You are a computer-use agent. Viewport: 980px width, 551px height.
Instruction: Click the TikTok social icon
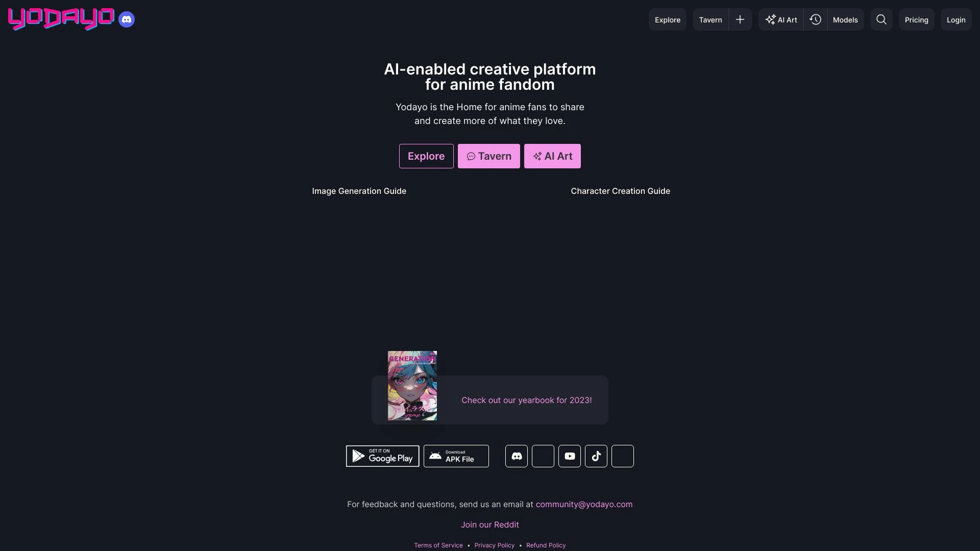pos(596,456)
